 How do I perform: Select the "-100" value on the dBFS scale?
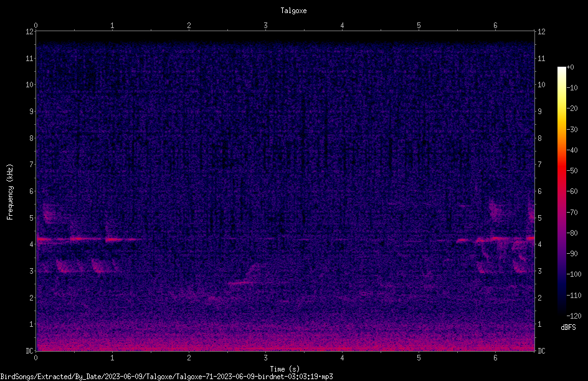click(x=574, y=274)
